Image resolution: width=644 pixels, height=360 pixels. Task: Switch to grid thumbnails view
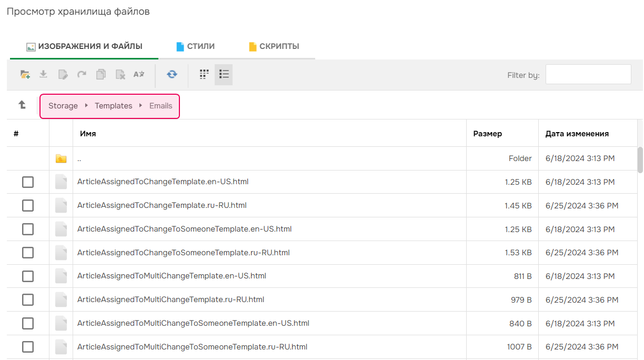point(204,75)
